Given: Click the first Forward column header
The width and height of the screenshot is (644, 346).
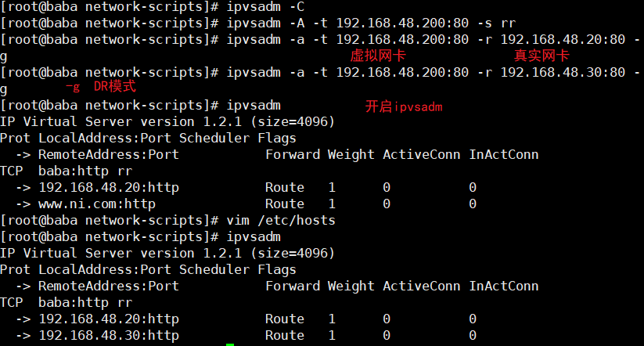Looking at the screenshot, I should pos(293,154).
